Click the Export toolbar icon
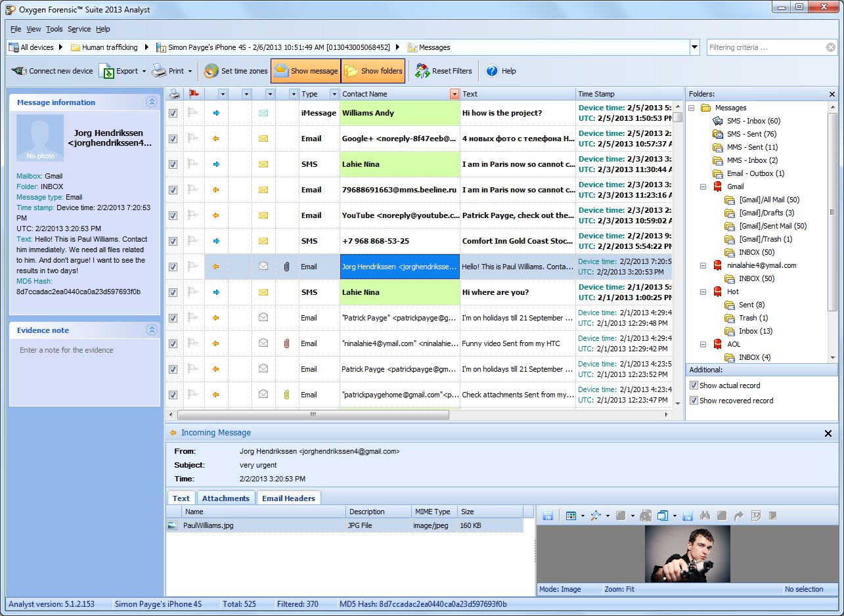Viewport: 844px width, 616px height. (106, 71)
